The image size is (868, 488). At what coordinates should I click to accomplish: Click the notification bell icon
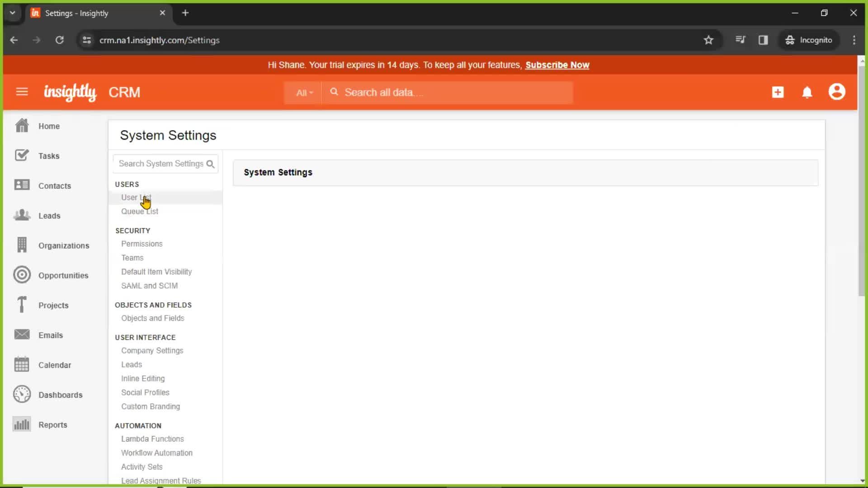point(807,92)
